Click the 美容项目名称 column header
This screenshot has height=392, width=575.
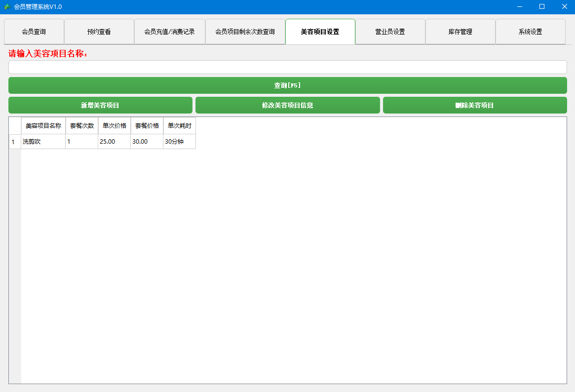[x=43, y=126]
